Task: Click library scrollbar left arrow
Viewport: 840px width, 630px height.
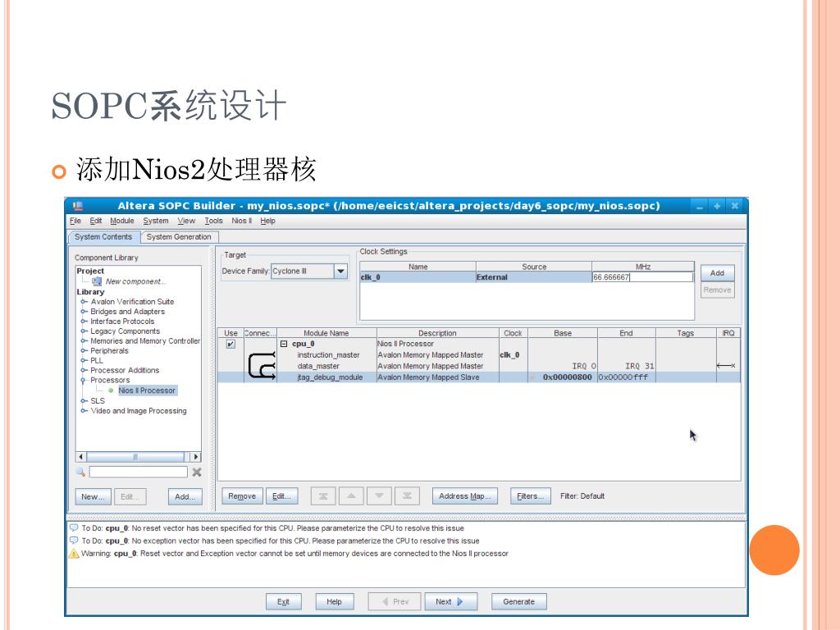Action: (x=81, y=457)
